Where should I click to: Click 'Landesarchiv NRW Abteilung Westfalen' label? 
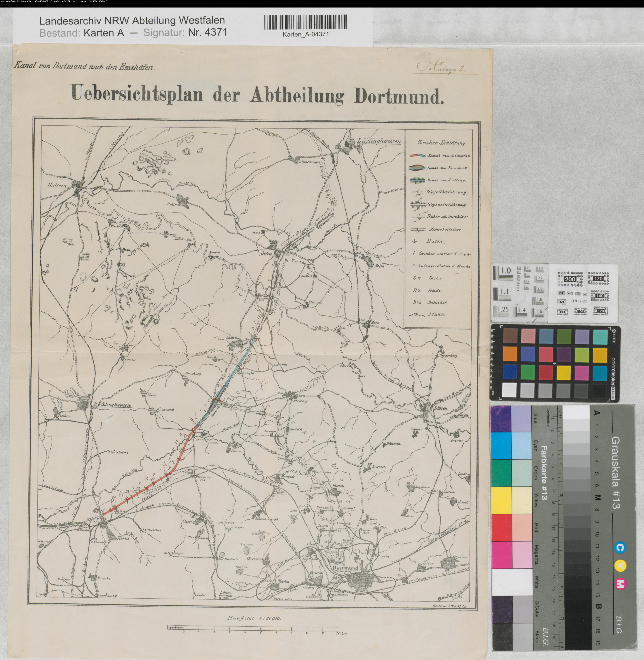(x=132, y=21)
